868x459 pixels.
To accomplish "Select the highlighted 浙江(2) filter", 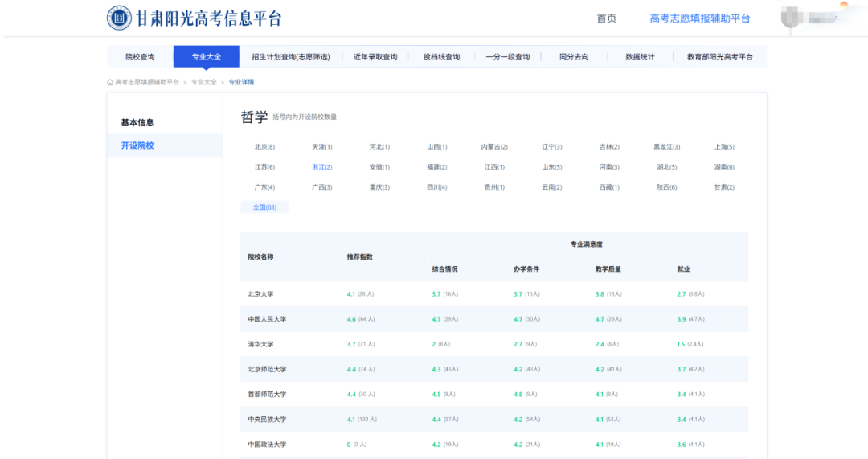I will [322, 166].
